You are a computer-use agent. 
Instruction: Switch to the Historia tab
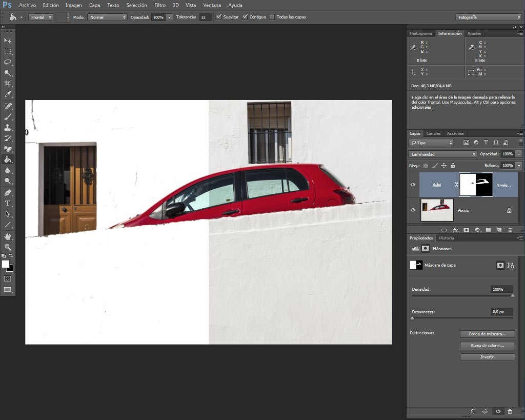pos(447,238)
